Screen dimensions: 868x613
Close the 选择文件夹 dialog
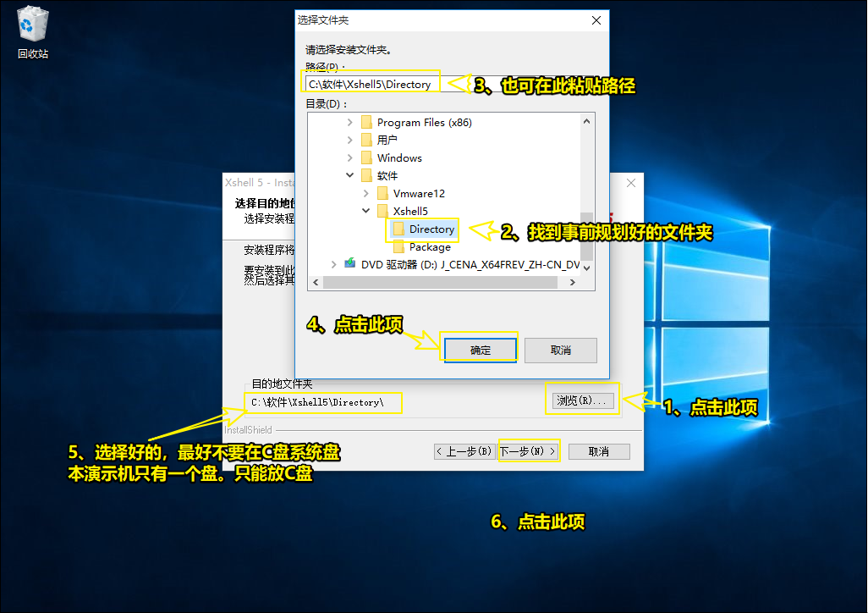coord(596,20)
